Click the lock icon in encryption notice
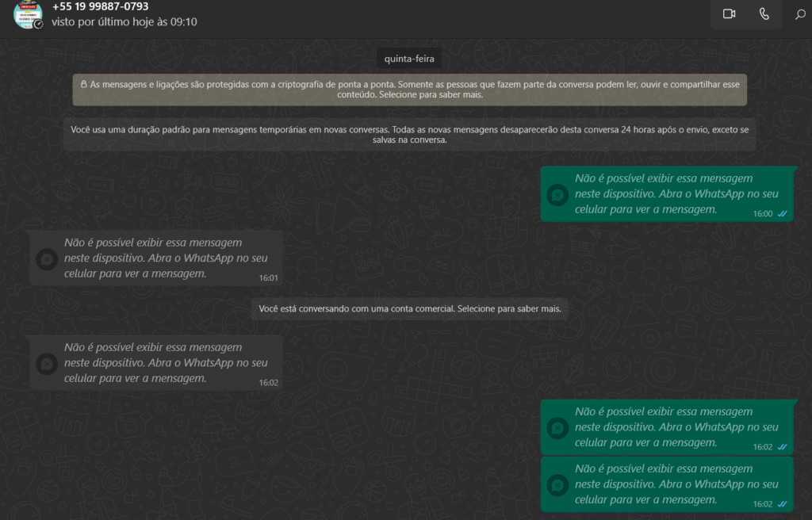The image size is (812, 520). 83,84
